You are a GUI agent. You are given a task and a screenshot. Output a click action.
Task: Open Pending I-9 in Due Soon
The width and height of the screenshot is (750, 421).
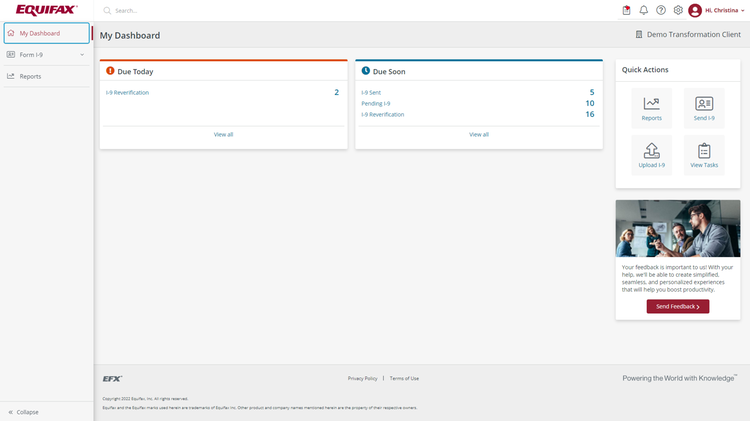tap(376, 103)
